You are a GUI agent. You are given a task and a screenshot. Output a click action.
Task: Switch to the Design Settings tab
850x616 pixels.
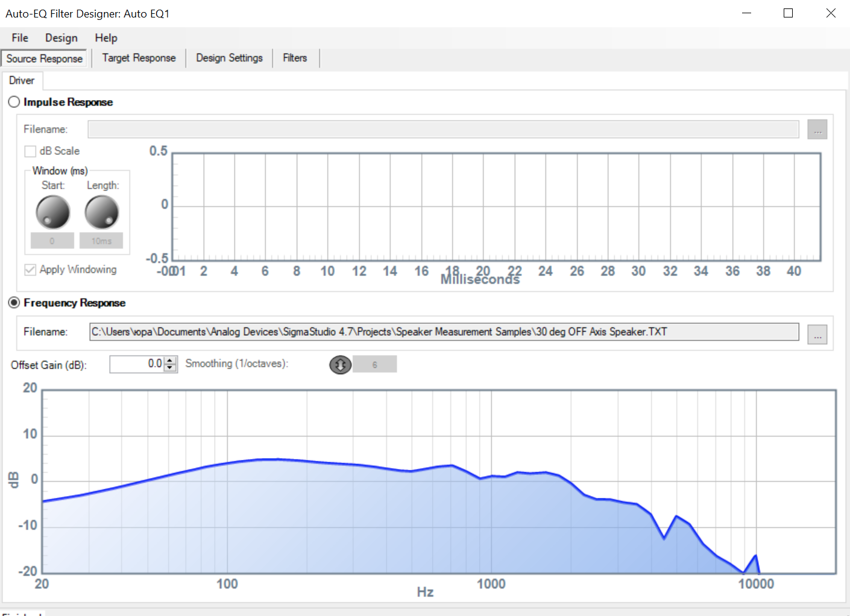(229, 58)
